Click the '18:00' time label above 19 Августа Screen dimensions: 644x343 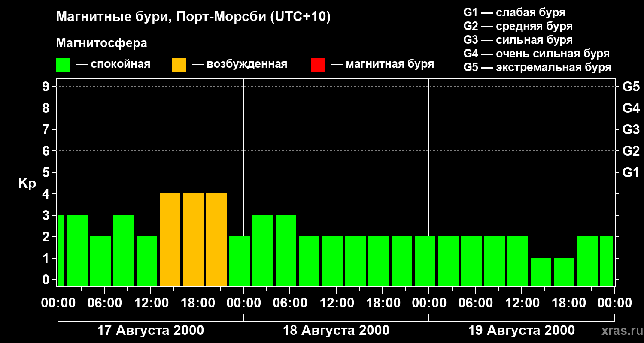pos(568,303)
